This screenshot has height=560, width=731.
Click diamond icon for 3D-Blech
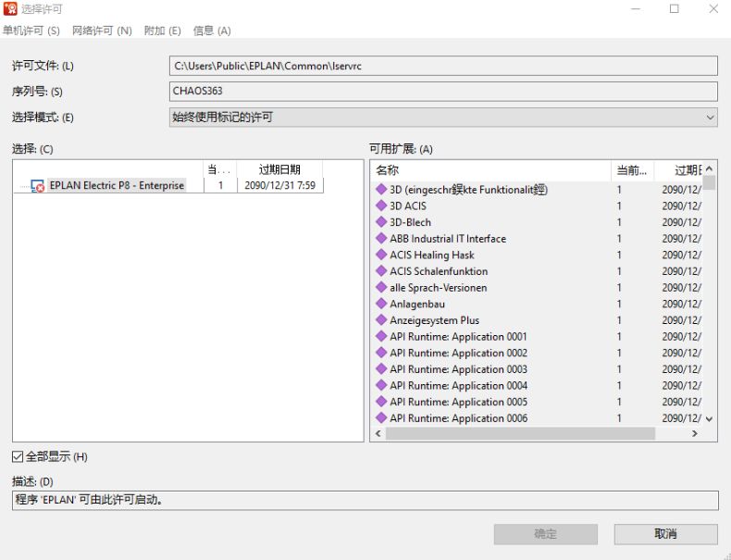tap(381, 222)
